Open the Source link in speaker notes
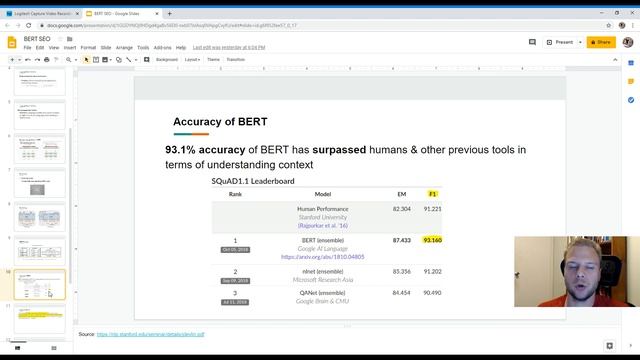This screenshot has width=640, height=360. pos(150,334)
